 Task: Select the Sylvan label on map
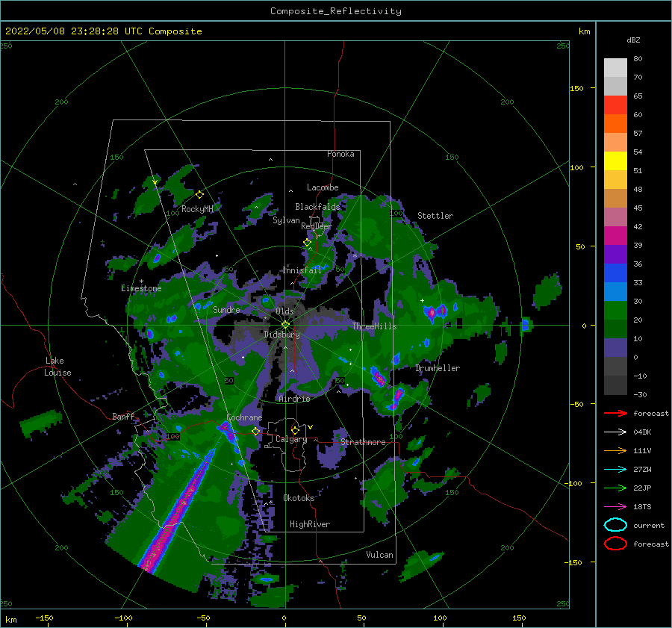[x=286, y=220]
